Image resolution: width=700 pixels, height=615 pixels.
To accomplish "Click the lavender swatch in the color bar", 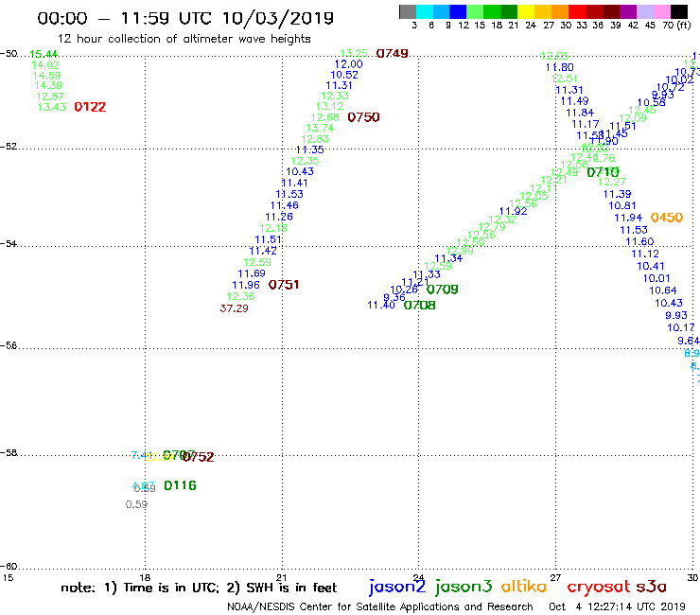I will pos(645,11).
